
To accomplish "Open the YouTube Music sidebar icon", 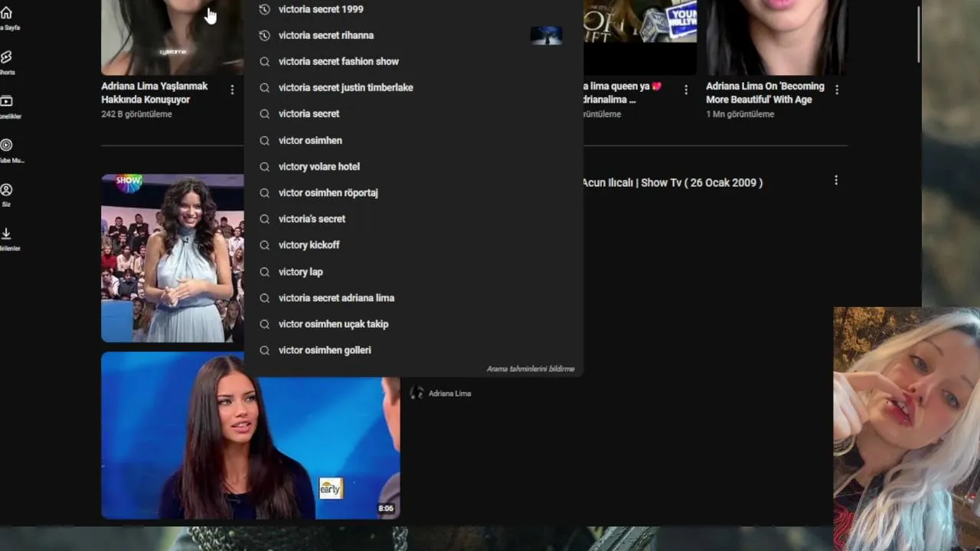I will click(6, 145).
